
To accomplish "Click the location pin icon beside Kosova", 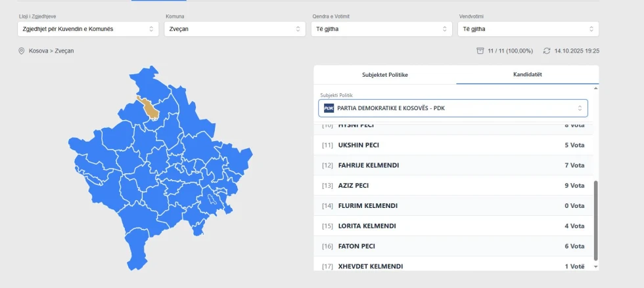I will click(22, 51).
